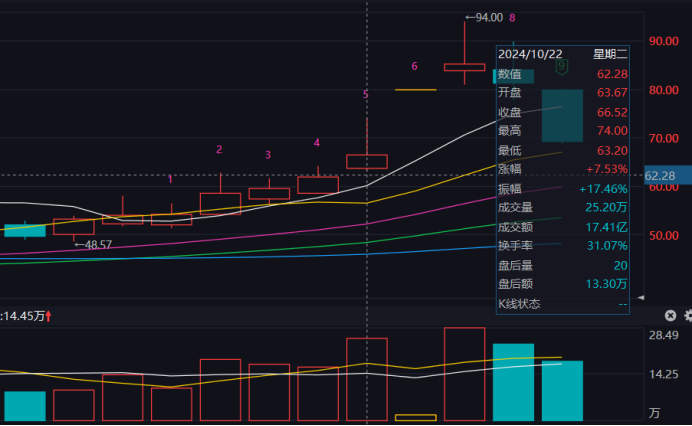This screenshot has width=692, height=426.
Task: Click the small left-pointing arrow on price axis
Action: (641, 296)
